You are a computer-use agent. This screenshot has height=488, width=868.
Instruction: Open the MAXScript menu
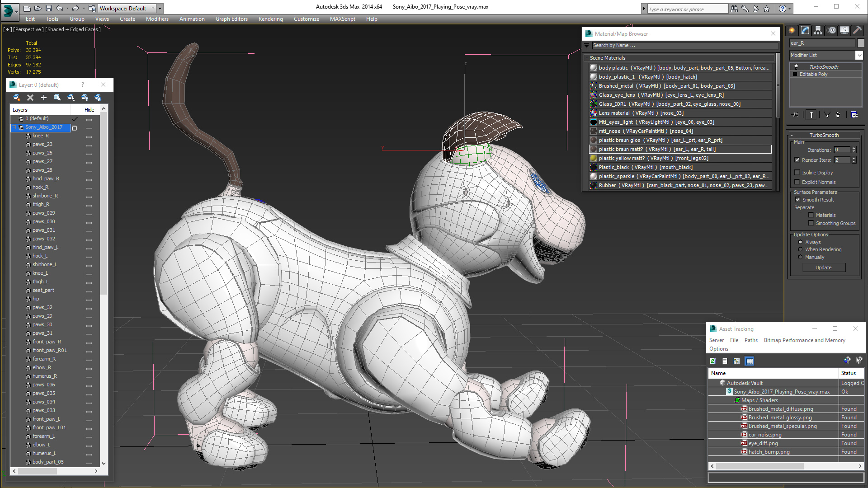point(342,19)
